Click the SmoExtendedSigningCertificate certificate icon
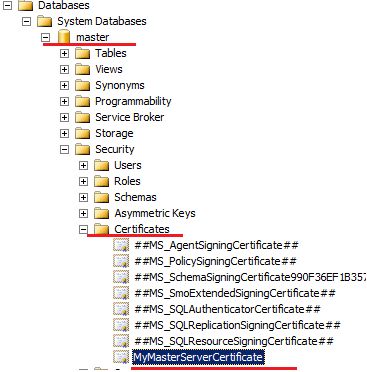The image size is (367, 372). 121,294
